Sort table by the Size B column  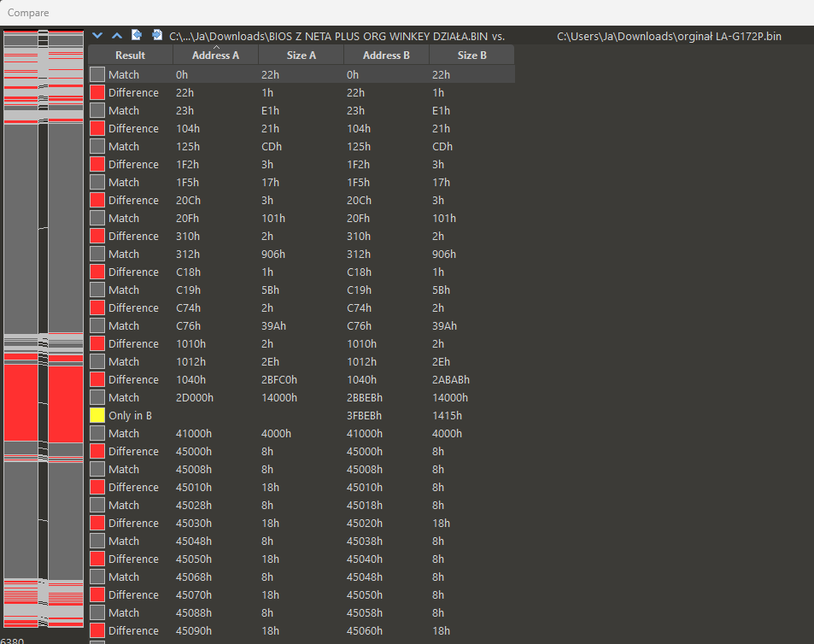[x=471, y=55]
